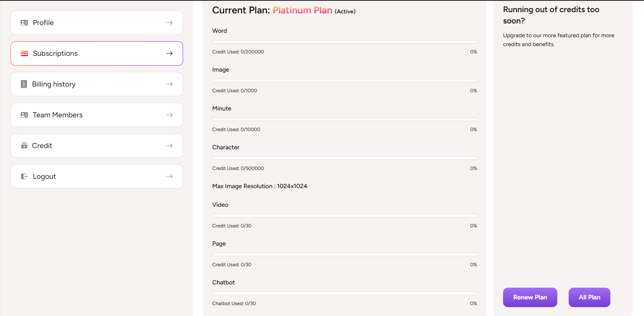The height and width of the screenshot is (316, 644).
Task: Click the Profile card icon
Action: [x=24, y=23]
